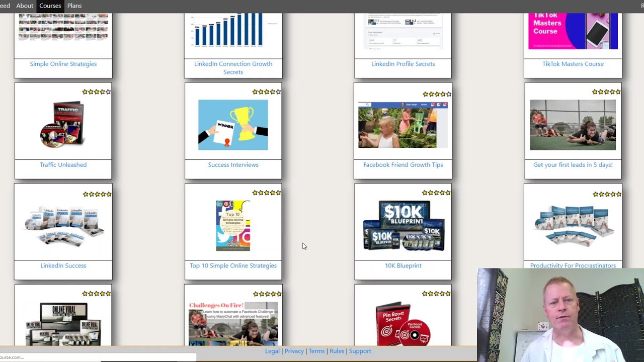Viewport: 644px width, 362px height.
Task: Click star rating on Productivity For Procrastinators
Action: tap(607, 194)
